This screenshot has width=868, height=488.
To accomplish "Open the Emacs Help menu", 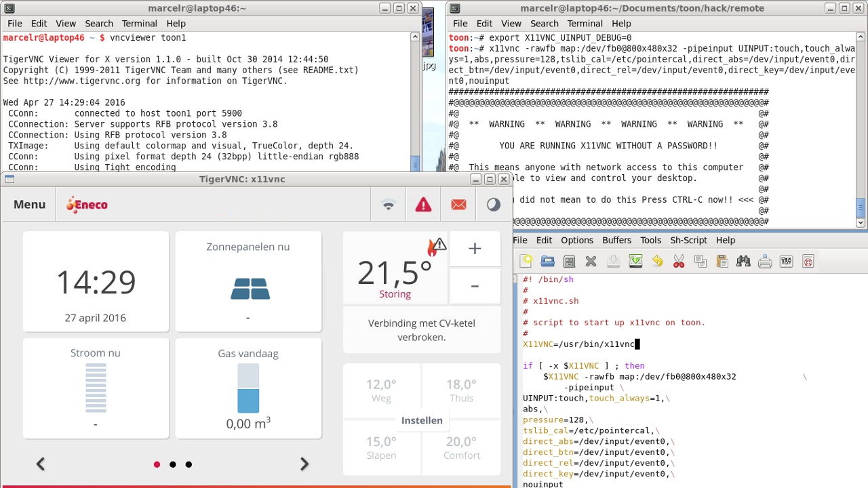I will (x=726, y=240).
